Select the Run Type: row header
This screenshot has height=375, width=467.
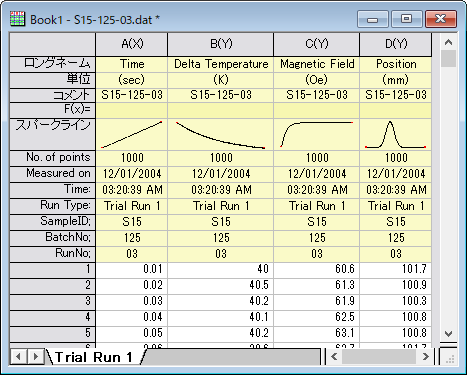pos(53,206)
